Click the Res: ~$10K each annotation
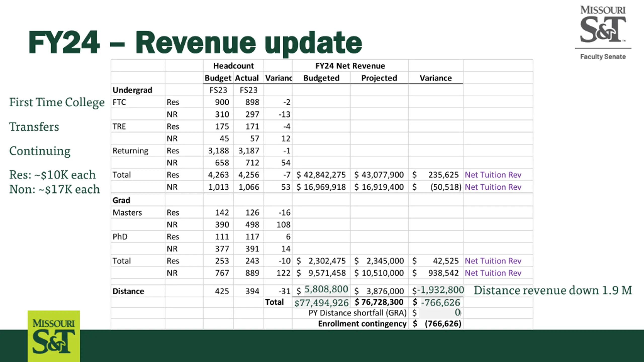Screen dimensions: 644x362 point(53,175)
